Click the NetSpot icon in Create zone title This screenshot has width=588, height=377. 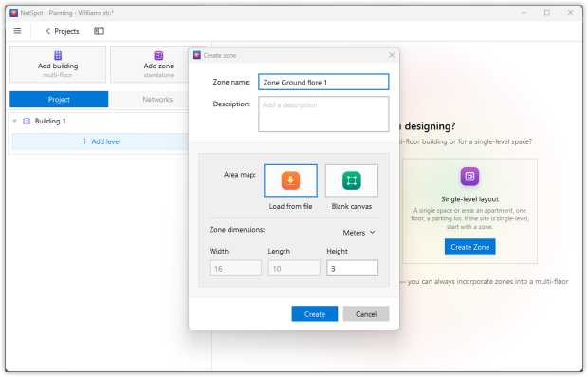click(x=197, y=55)
